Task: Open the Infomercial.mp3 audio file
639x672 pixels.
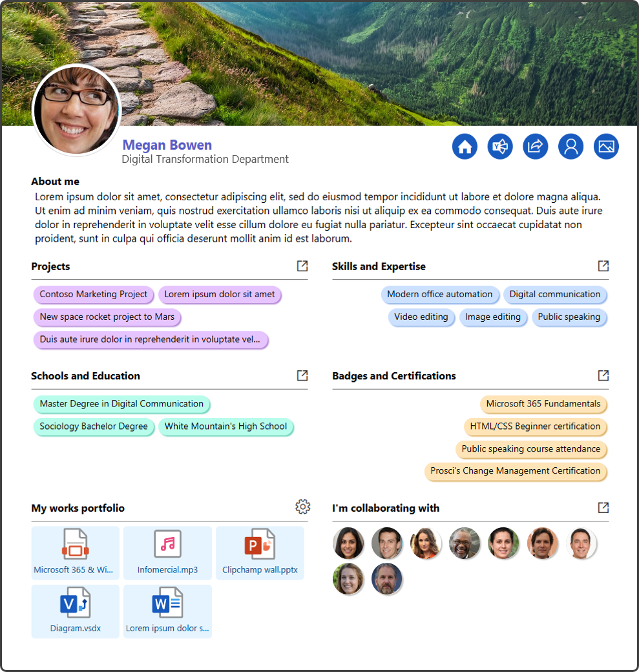Action: 167,553
